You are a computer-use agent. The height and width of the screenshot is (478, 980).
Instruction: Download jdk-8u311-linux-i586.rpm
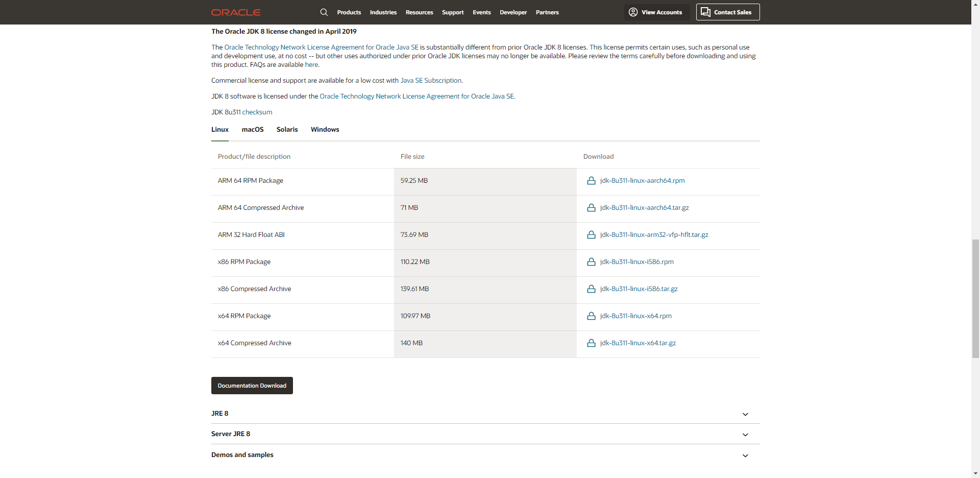point(636,262)
